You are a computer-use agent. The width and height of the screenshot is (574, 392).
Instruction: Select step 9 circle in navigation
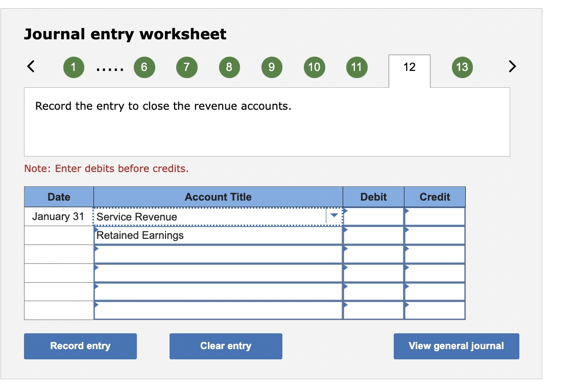click(272, 67)
